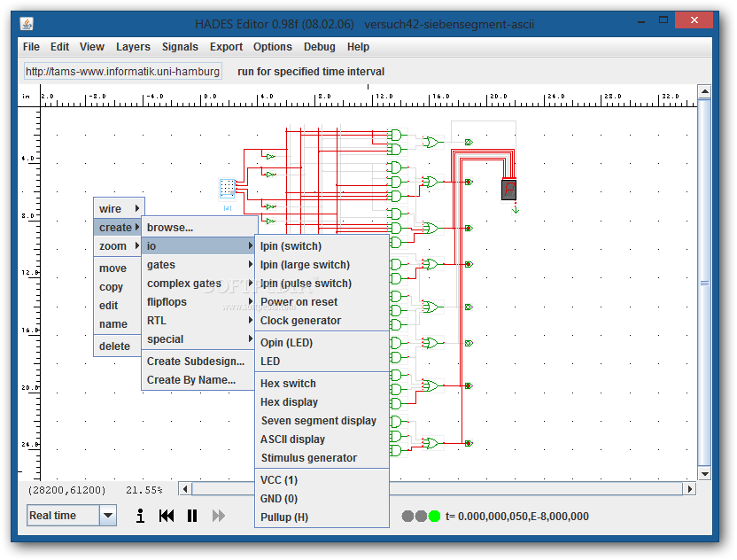Screen dimensions: 737x560
Task: Click the Java icon in title bar
Action: 27,23
